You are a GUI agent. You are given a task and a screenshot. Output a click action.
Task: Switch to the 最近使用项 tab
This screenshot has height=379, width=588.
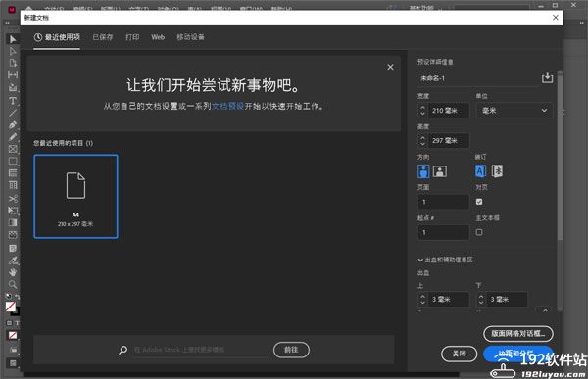click(57, 37)
